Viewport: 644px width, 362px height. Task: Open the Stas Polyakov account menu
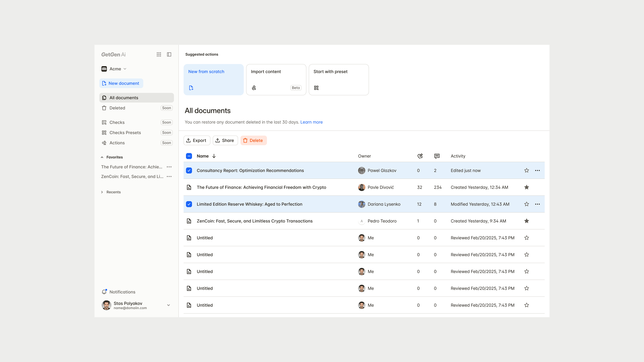click(169, 305)
